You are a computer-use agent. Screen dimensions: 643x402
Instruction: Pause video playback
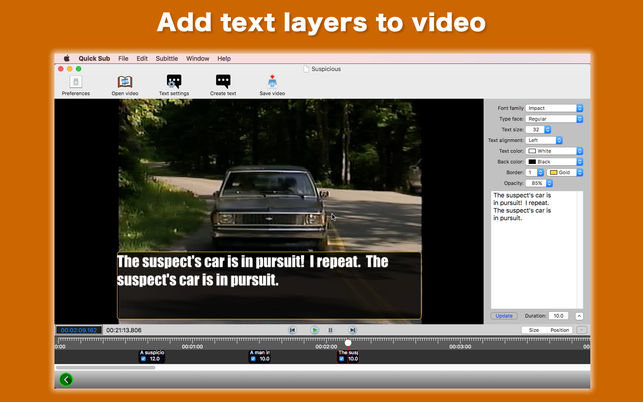pos(331,329)
